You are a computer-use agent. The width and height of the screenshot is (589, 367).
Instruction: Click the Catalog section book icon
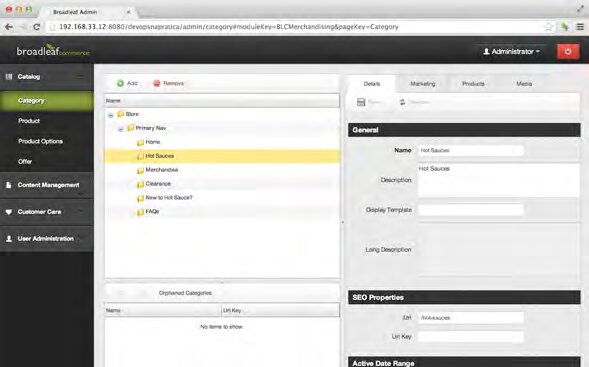(9, 77)
